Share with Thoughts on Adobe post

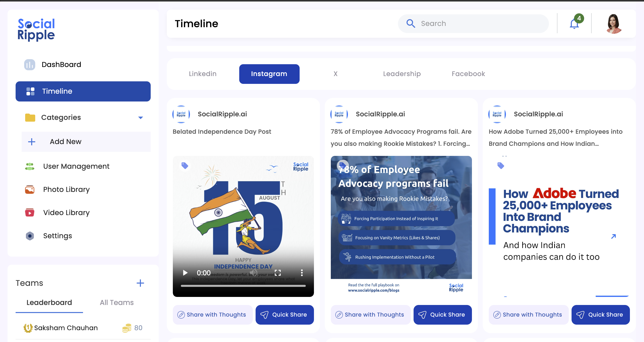pyautogui.click(x=529, y=315)
